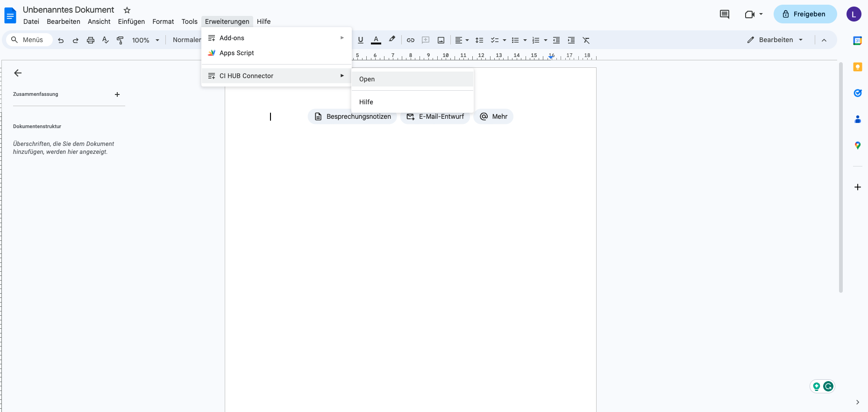The width and height of the screenshot is (868, 412).
Task: Open the Ansicht menu
Action: point(99,22)
